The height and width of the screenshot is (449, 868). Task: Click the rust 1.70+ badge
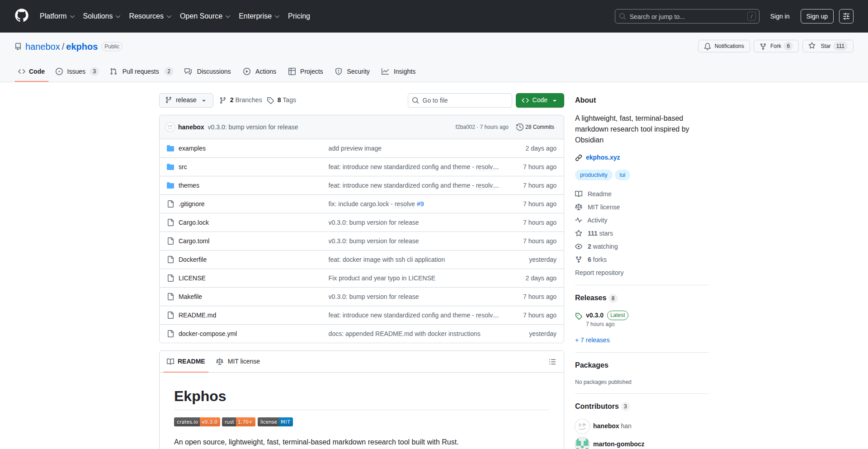pyautogui.click(x=239, y=422)
